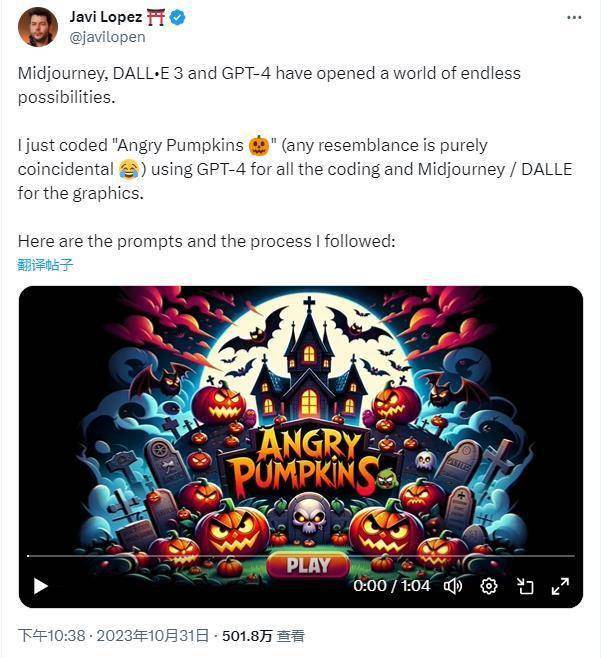Open the three-dot more options menu
This screenshot has width=601, height=658.
[x=574, y=18]
